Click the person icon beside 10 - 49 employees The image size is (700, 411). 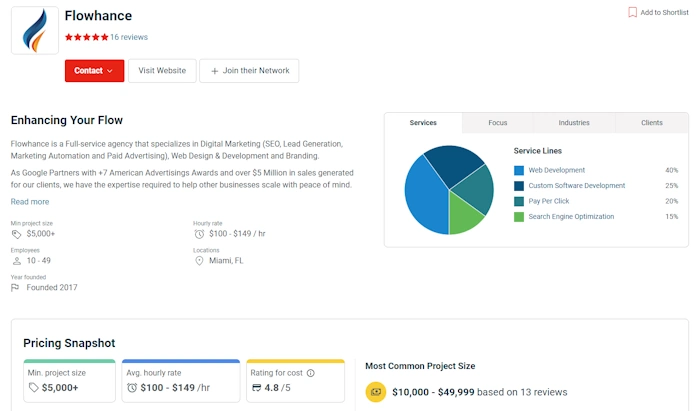(x=17, y=261)
